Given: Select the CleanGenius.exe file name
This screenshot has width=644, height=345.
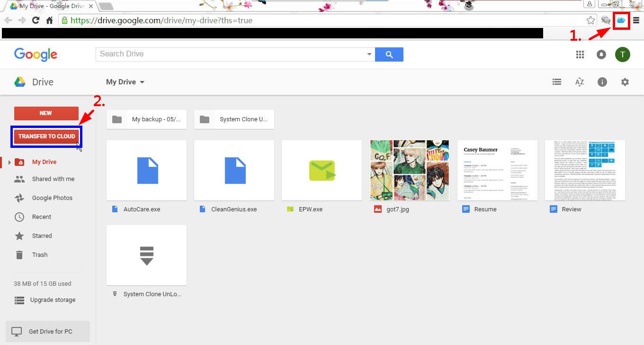Looking at the screenshot, I should click(x=234, y=209).
